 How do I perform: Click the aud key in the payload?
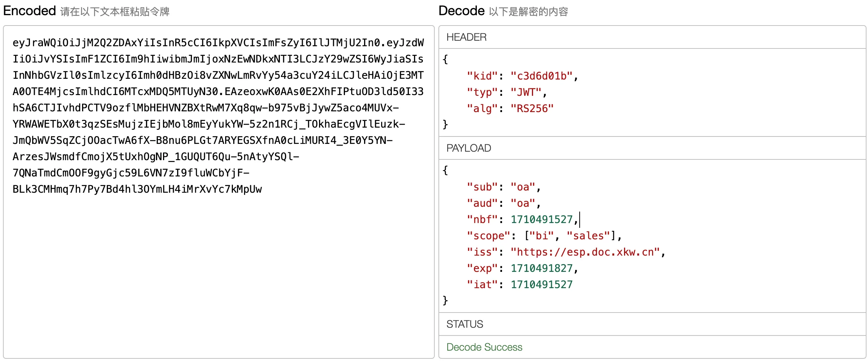click(x=482, y=203)
